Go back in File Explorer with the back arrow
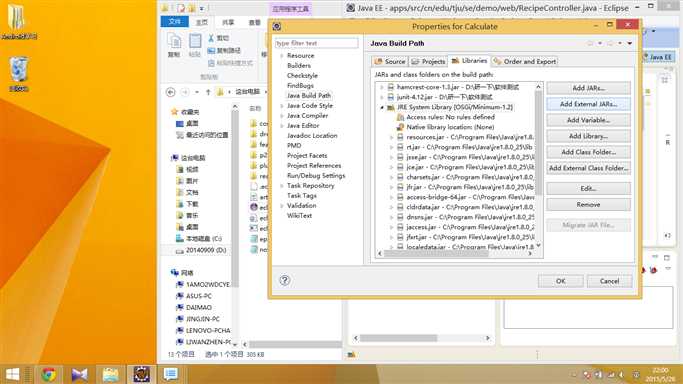 click(x=171, y=92)
